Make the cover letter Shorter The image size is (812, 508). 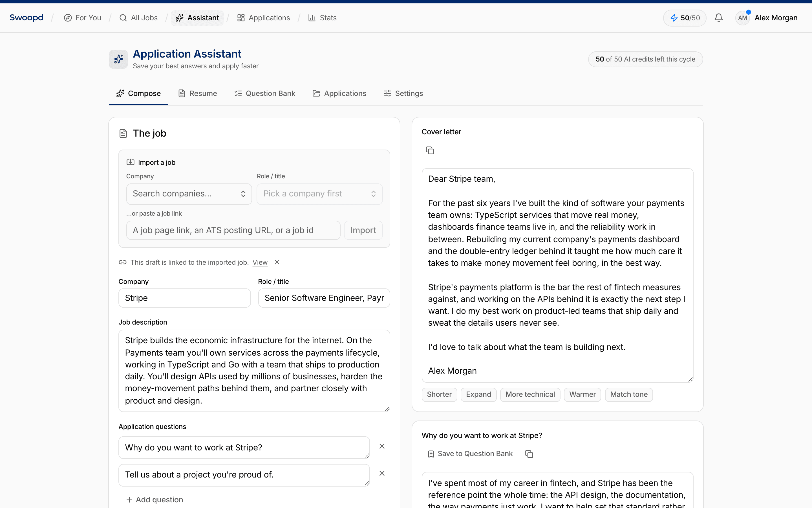pos(439,395)
